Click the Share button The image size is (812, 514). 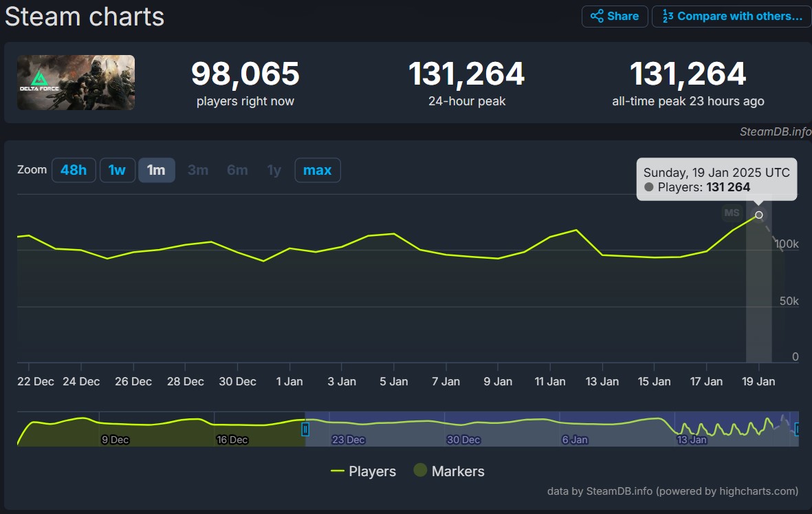pos(615,16)
